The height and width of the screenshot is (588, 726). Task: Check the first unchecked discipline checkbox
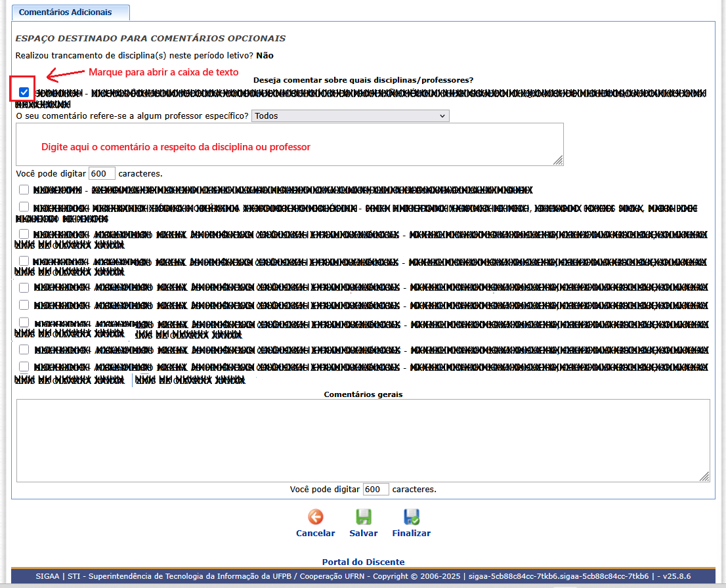pos(24,190)
